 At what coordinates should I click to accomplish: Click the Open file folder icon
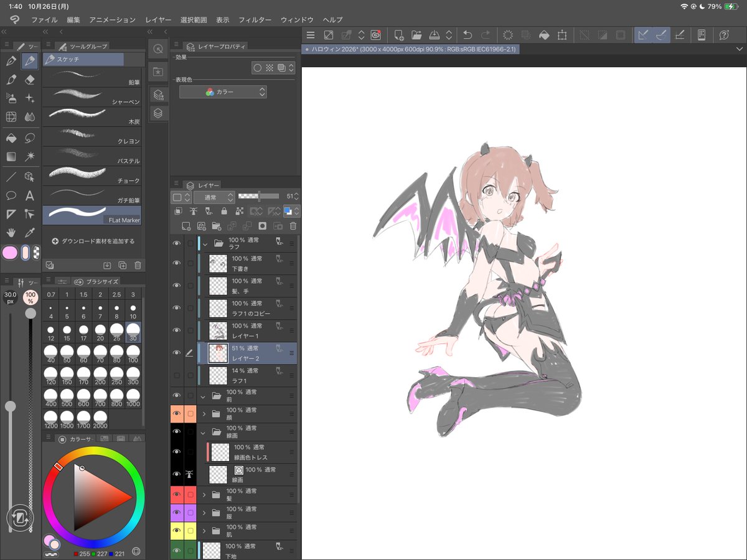click(x=416, y=35)
